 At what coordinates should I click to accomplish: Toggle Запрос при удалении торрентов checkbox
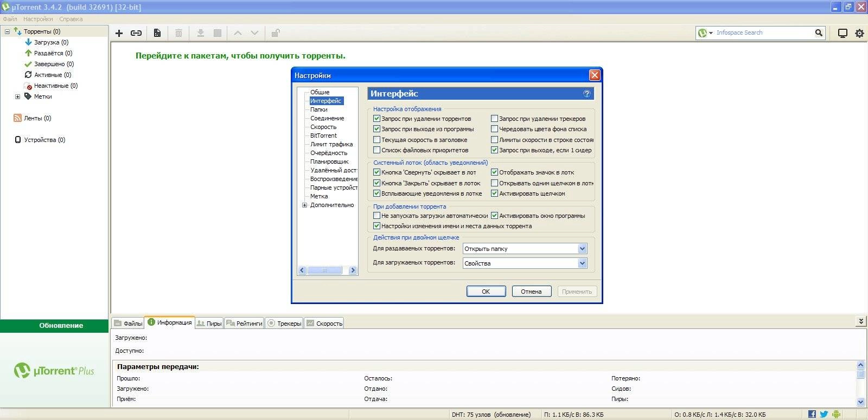click(x=376, y=118)
